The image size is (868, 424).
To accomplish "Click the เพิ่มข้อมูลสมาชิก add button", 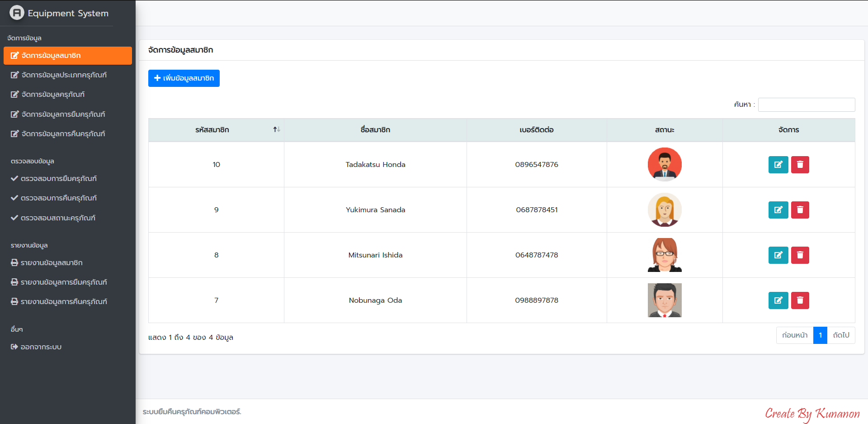I will (x=184, y=78).
